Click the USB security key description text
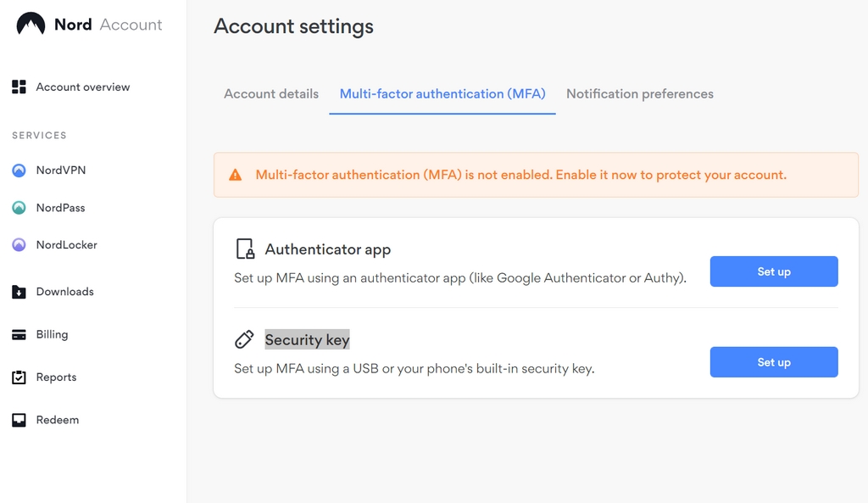Viewport: 868px width, 503px height. click(x=414, y=369)
